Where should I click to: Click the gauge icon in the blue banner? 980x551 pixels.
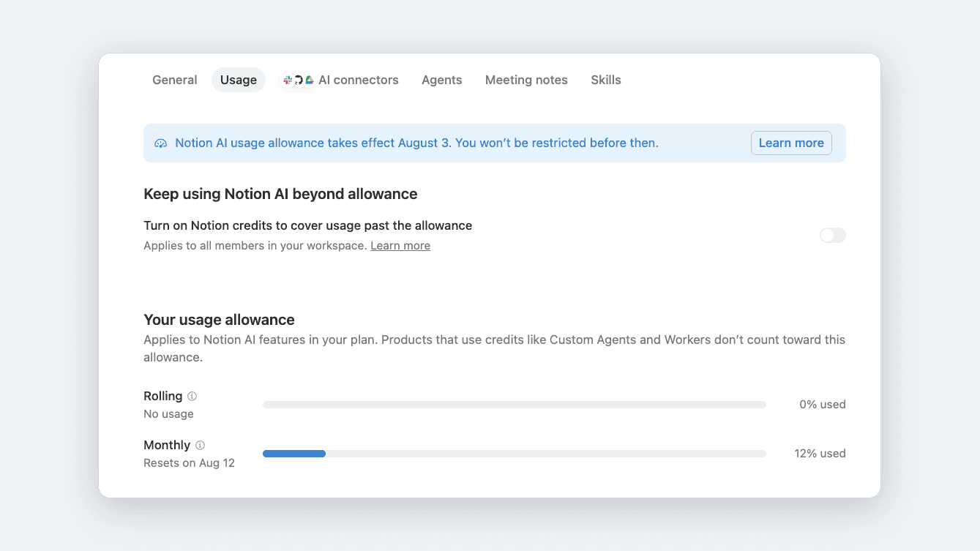click(x=161, y=143)
